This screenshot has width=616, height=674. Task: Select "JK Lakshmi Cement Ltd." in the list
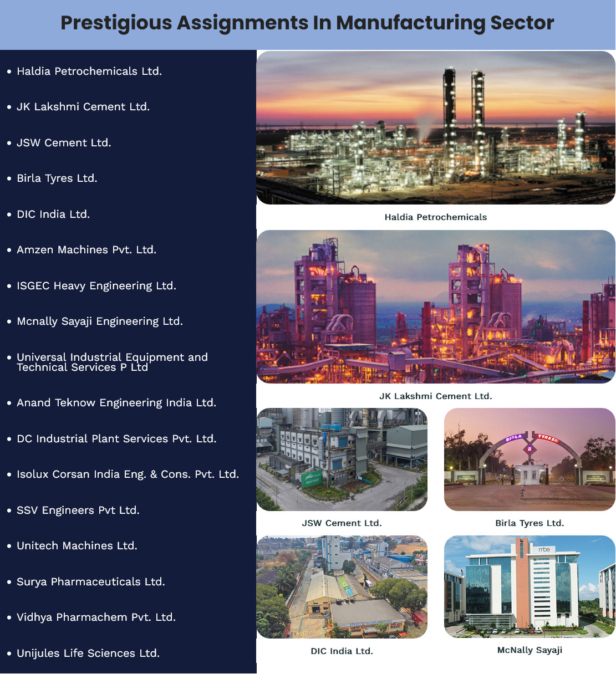click(x=83, y=107)
